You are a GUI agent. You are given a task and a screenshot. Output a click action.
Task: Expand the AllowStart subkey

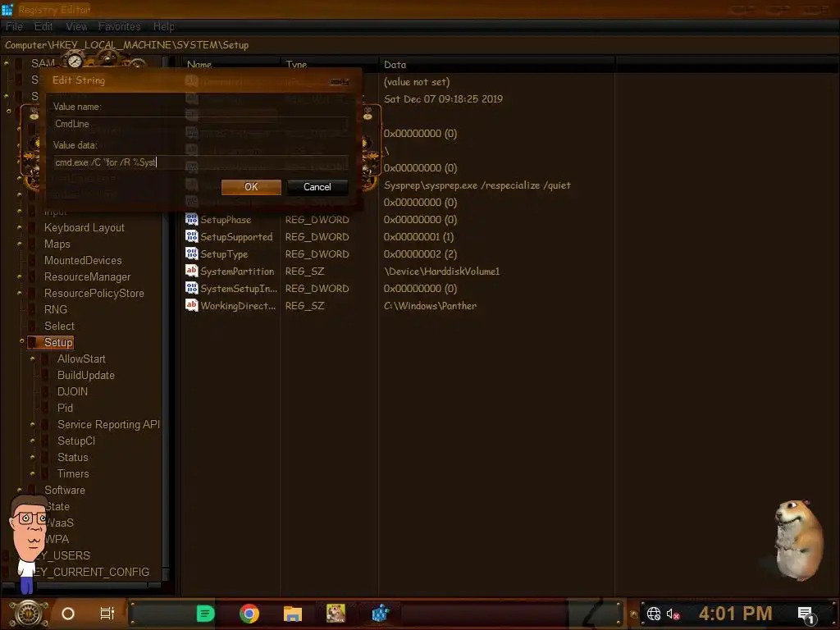tap(33, 358)
